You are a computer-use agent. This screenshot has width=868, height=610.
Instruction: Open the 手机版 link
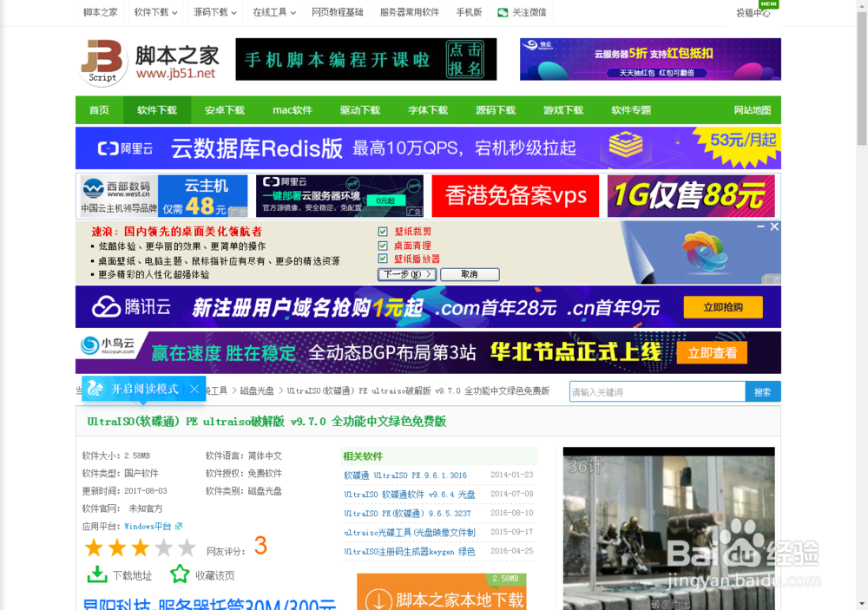pos(469,12)
